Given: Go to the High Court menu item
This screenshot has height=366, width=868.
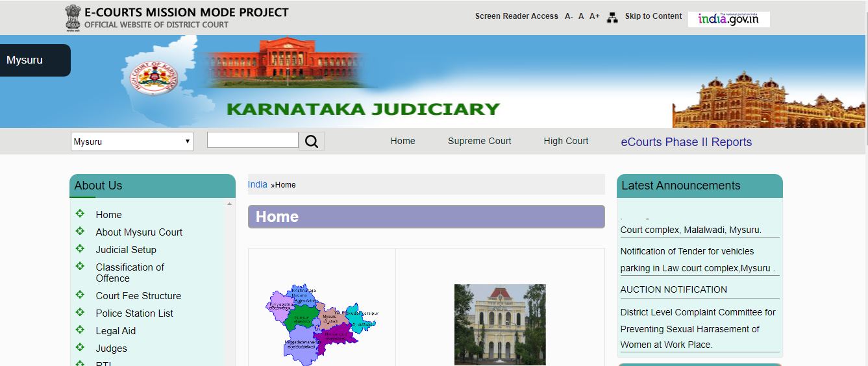Looking at the screenshot, I should (x=565, y=141).
